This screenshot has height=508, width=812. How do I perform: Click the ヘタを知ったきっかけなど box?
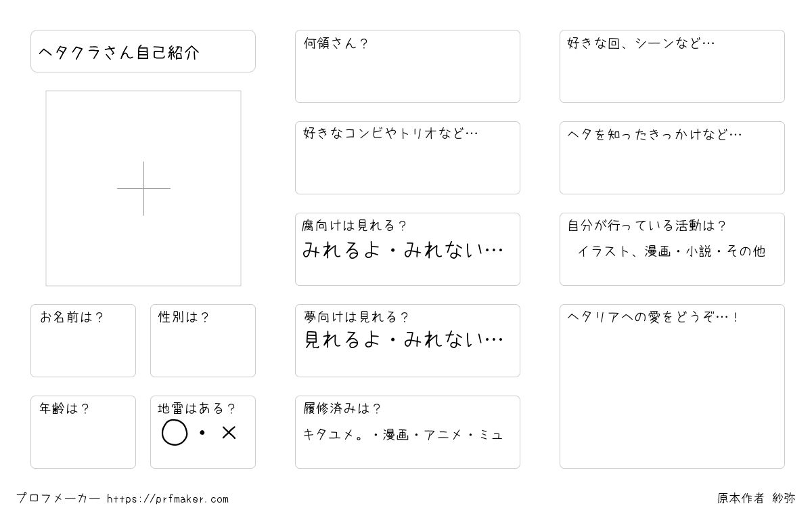672,158
